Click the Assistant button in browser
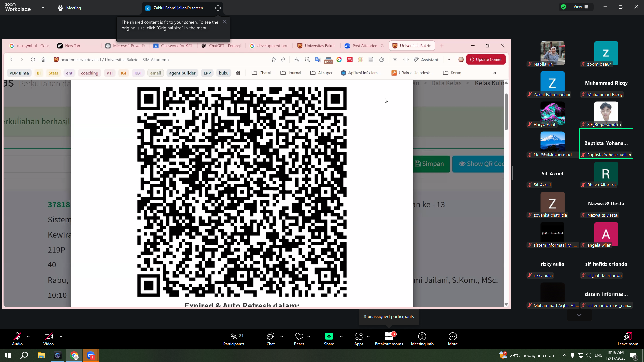Image resolution: width=644 pixels, height=362 pixels. point(426,60)
